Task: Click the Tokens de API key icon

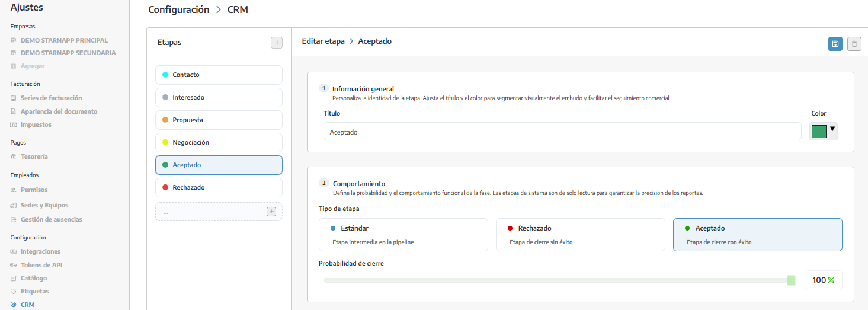Action: tap(14, 265)
